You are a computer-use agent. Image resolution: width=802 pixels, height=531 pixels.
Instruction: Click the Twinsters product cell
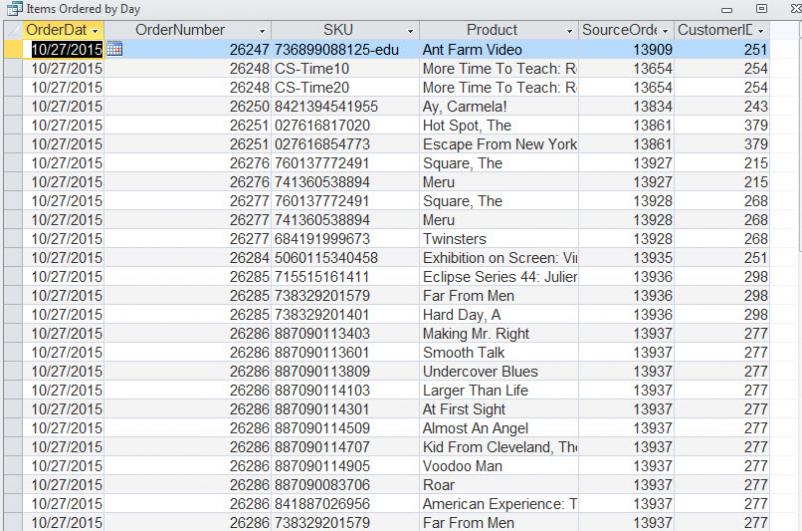pos(499,239)
